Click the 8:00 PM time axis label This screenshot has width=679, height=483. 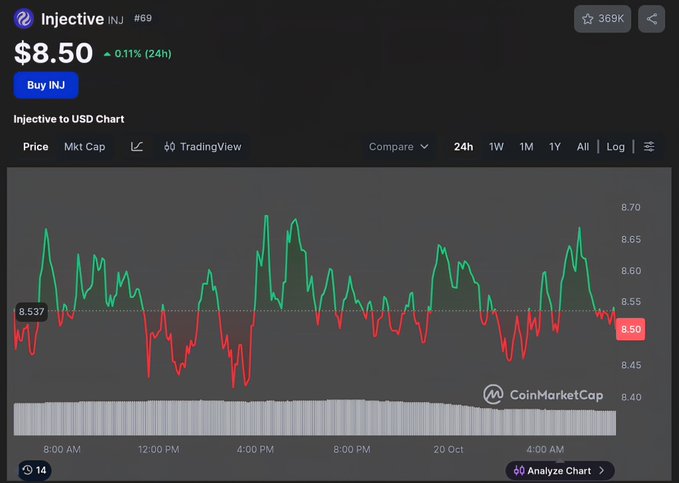(352, 450)
